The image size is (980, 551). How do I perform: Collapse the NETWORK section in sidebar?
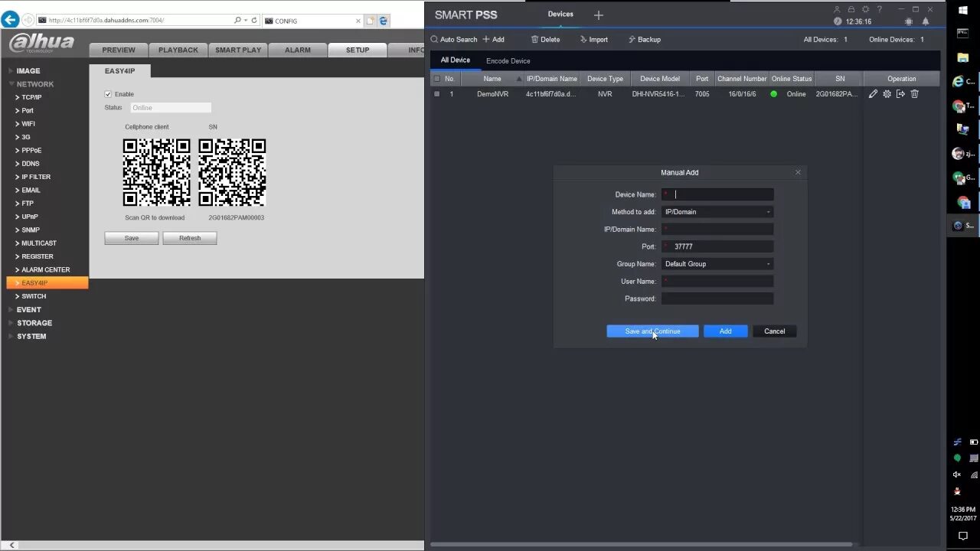coord(35,84)
